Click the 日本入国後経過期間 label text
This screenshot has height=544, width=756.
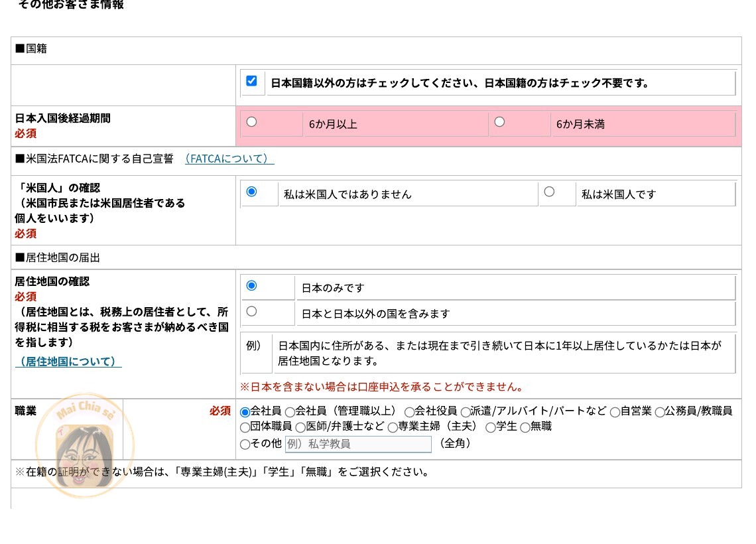pyautogui.click(x=63, y=118)
